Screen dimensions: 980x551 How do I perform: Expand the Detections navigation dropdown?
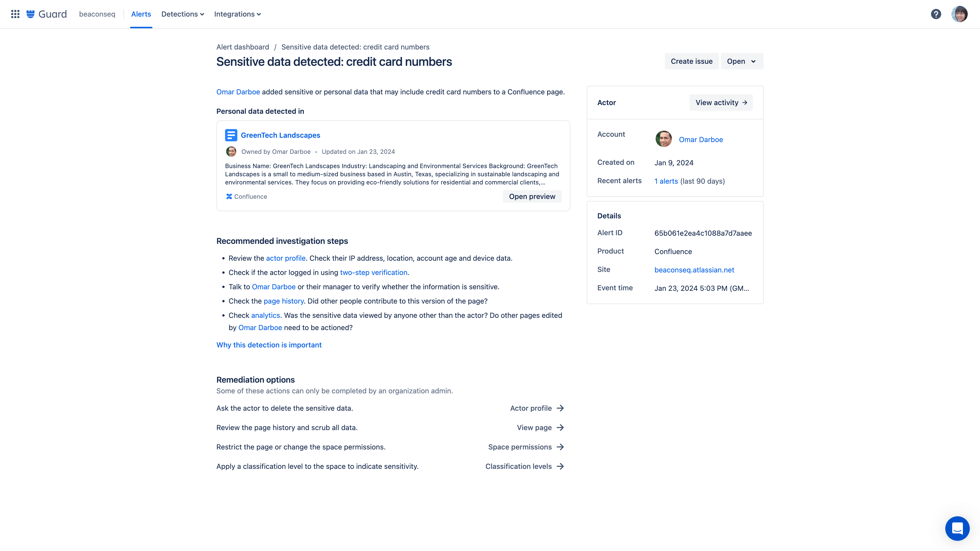(183, 14)
